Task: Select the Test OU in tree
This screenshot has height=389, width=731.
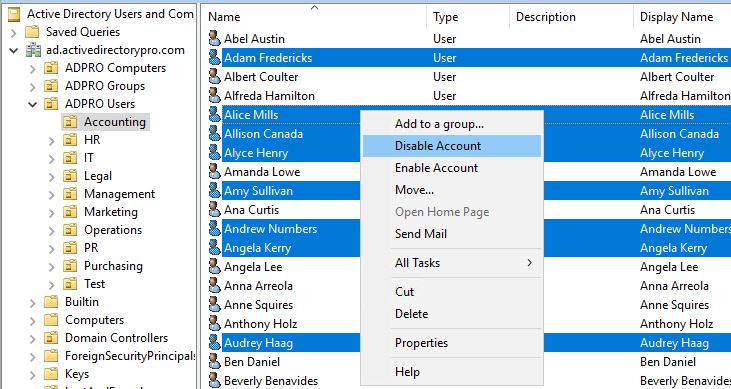Action: click(x=95, y=284)
